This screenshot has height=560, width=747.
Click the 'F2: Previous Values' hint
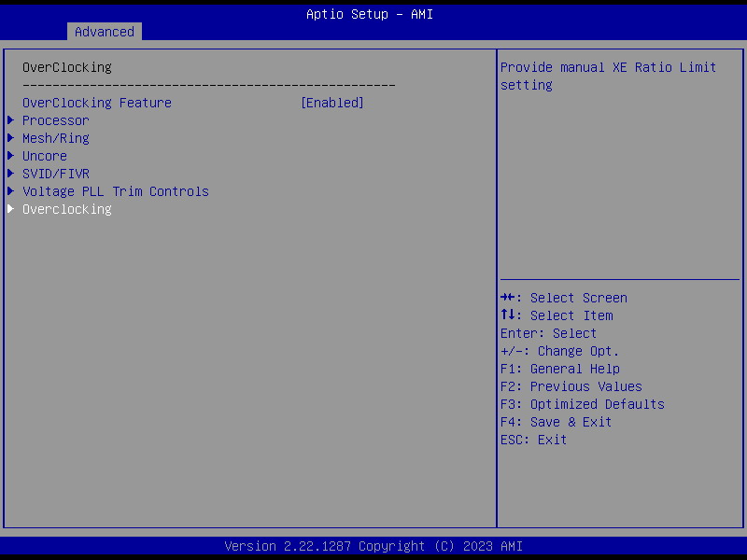click(x=571, y=386)
